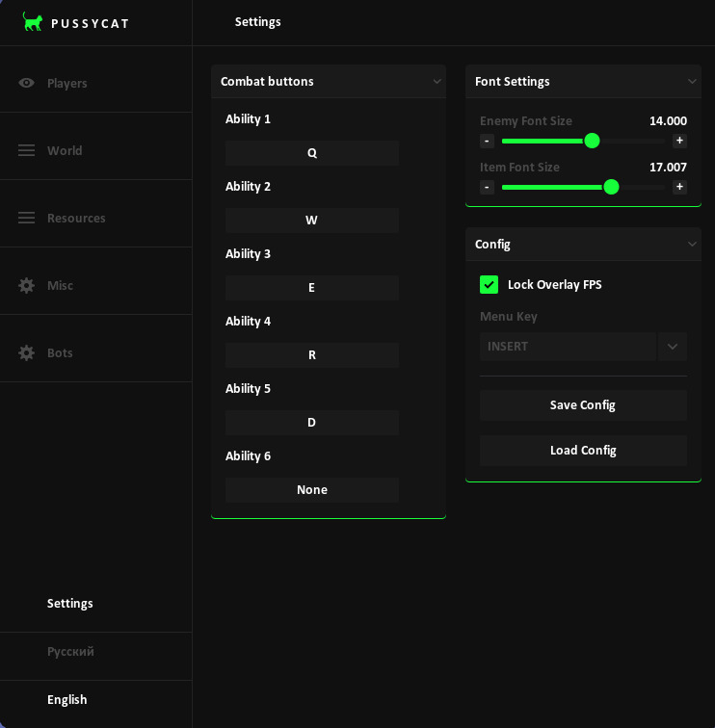715x728 pixels.
Task: Click the Item Font Size slider handle
Action: (x=611, y=187)
